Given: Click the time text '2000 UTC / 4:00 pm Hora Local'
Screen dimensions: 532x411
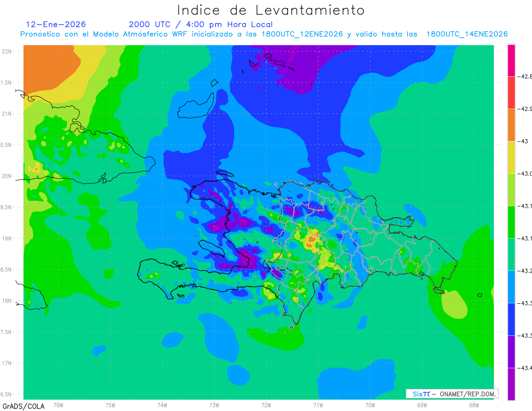Looking at the screenshot, I should (201, 24).
